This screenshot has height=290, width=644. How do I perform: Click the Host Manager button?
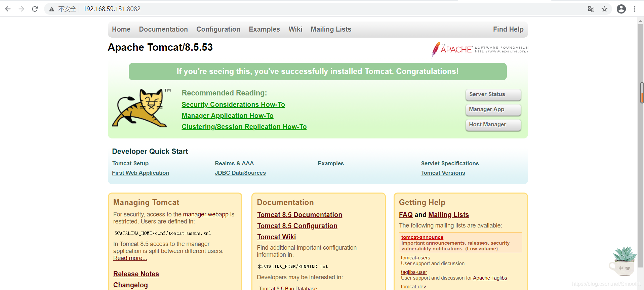pyautogui.click(x=493, y=125)
